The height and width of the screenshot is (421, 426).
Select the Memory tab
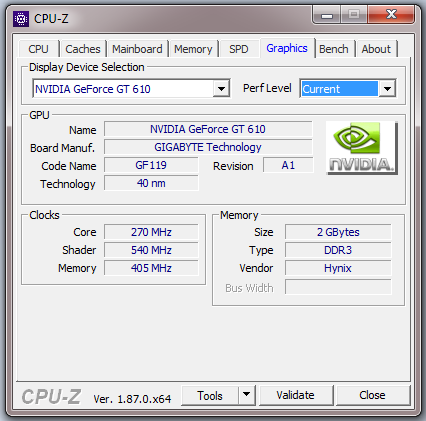coord(193,49)
